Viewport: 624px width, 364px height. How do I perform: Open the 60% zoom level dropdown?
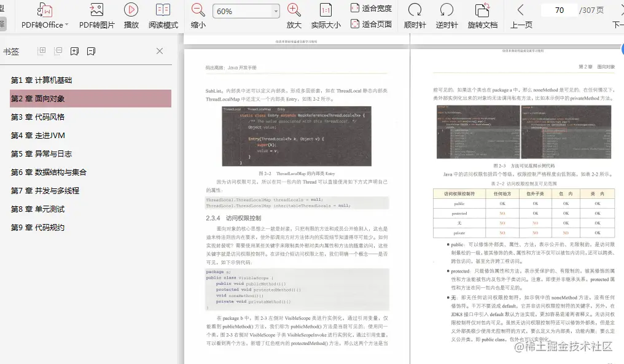pyautogui.click(x=276, y=11)
